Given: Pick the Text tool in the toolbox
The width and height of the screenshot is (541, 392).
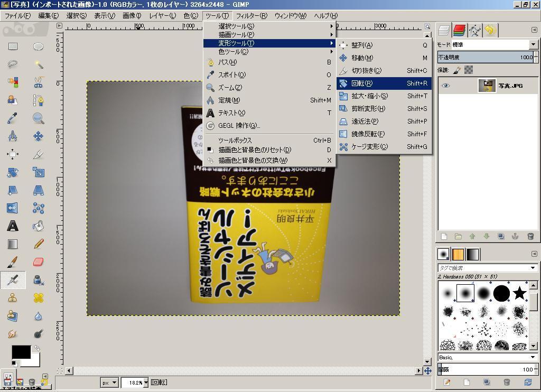Looking at the screenshot, I should (x=13, y=226).
